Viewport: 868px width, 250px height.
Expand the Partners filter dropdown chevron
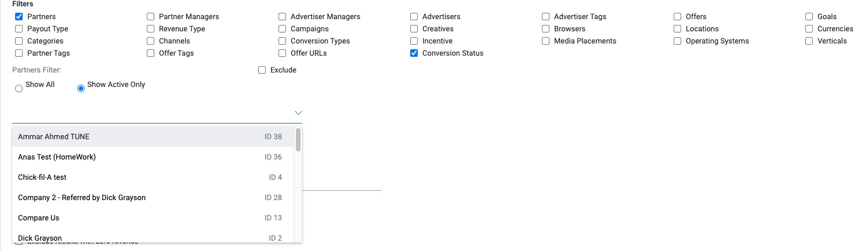tap(298, 113)
